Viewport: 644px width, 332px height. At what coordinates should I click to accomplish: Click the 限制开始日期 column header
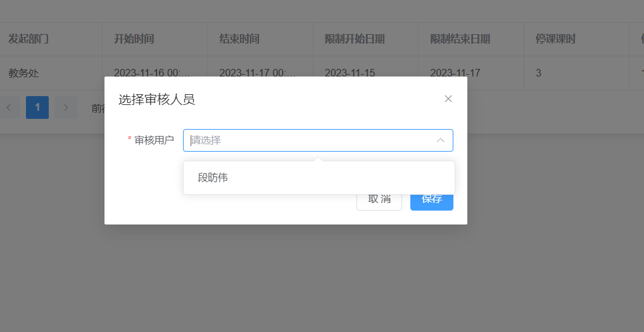(x=355, y=39)
